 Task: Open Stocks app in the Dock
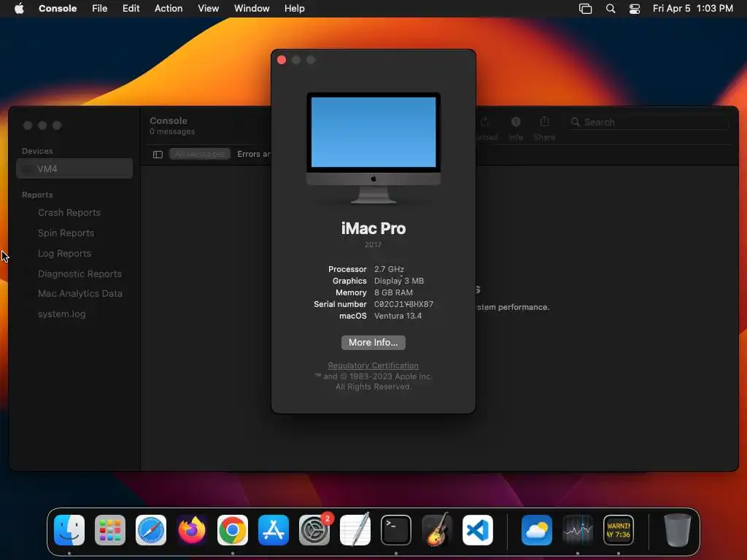pos(578,530)
